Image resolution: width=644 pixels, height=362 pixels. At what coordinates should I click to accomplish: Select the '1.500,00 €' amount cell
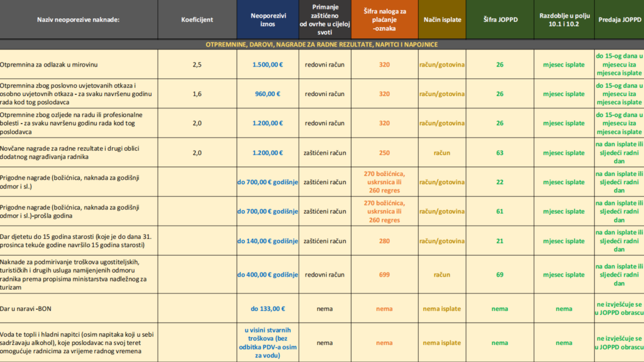pyautogui.click(x=267, y=65)
